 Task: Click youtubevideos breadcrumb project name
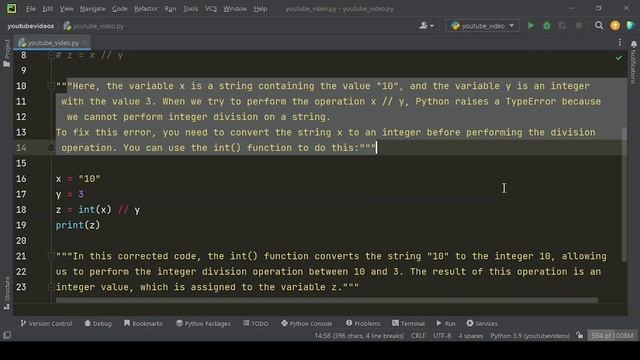(31, 26)
